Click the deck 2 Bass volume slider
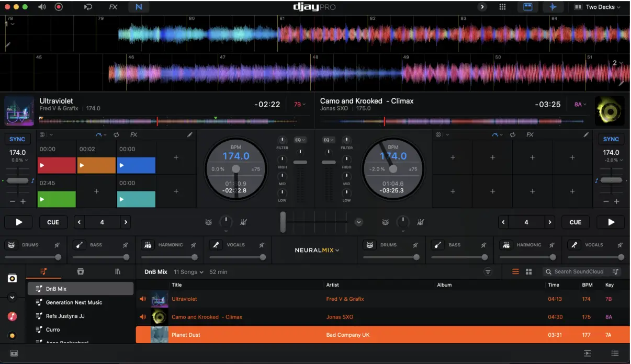The image size is (631, 364). [x=459, y=257]
